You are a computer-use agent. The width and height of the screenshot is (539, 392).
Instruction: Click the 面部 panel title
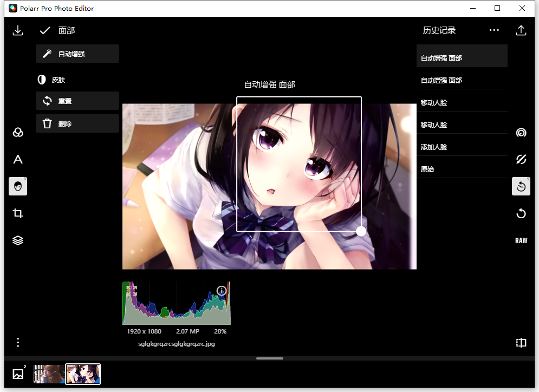(66, 30)
